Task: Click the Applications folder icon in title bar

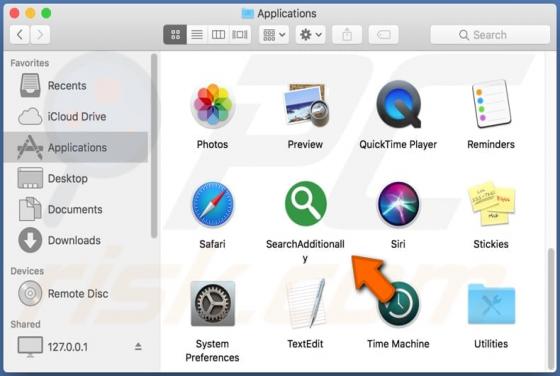Action: tap(248, 14)
